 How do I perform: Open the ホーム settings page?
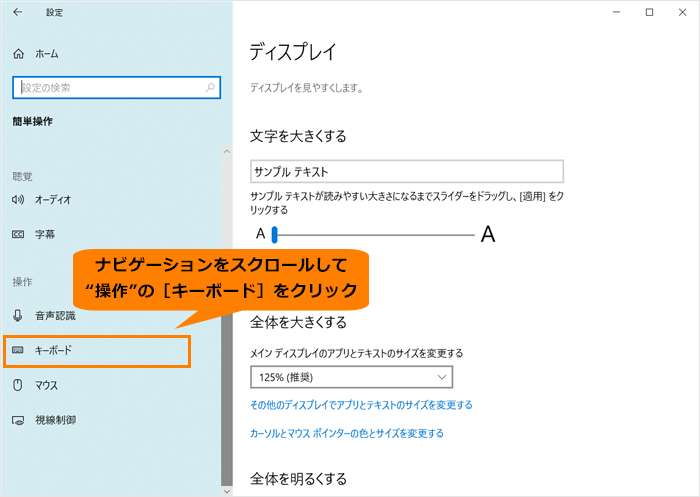coord(46,53)
